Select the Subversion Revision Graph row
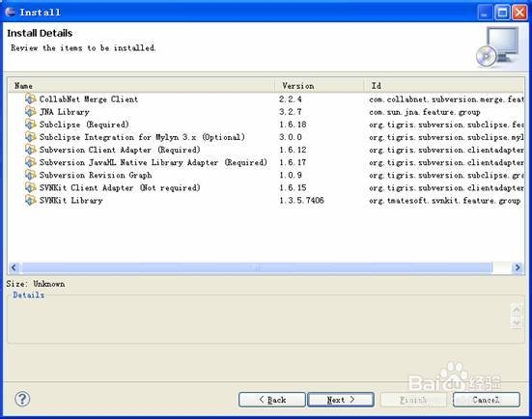 [266, 175]
